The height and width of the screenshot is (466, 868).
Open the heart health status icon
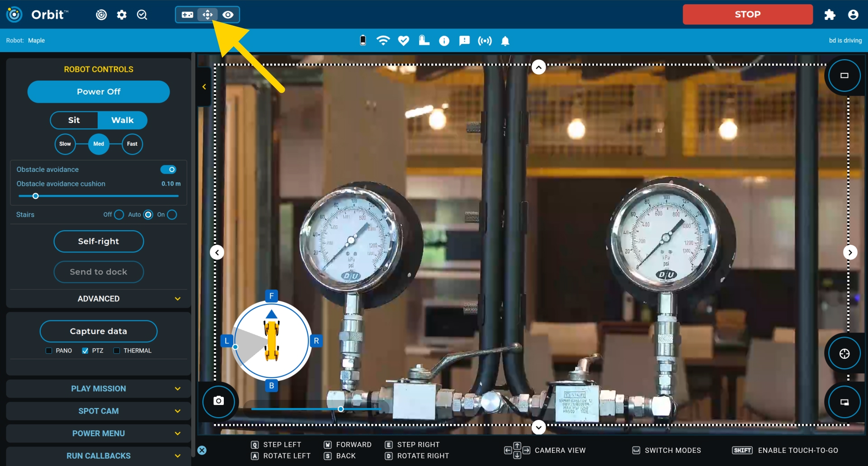click(x=403, y=41)
